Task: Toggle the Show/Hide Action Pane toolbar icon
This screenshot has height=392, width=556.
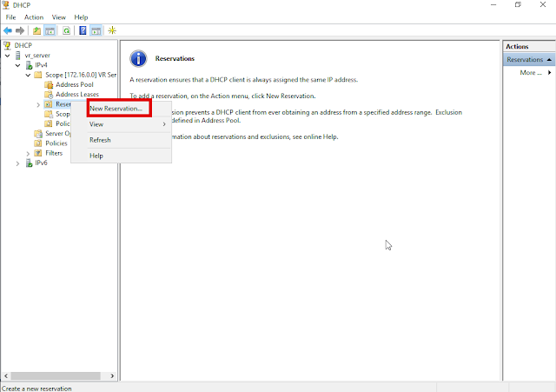Action: click(96, 30)
